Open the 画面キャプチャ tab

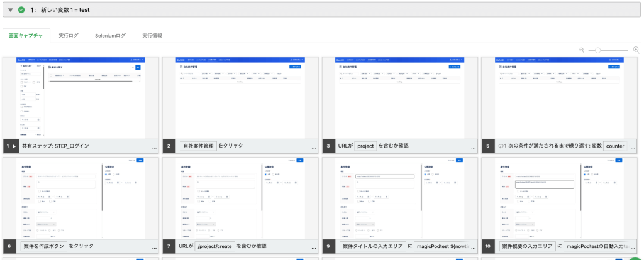coord(25,36)
